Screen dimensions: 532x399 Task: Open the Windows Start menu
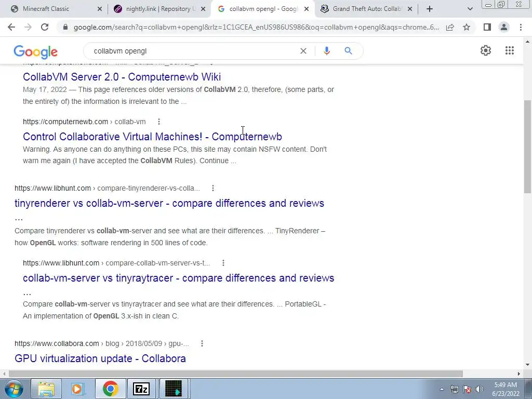tap(14, 389)
